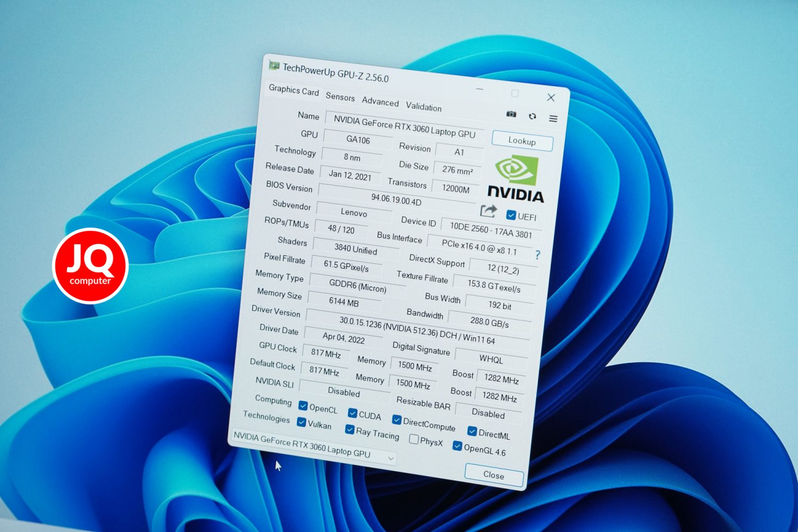Click the Default Clock row Boost 1282 MHz
798x532 pixels.
[x=499, y=397]
